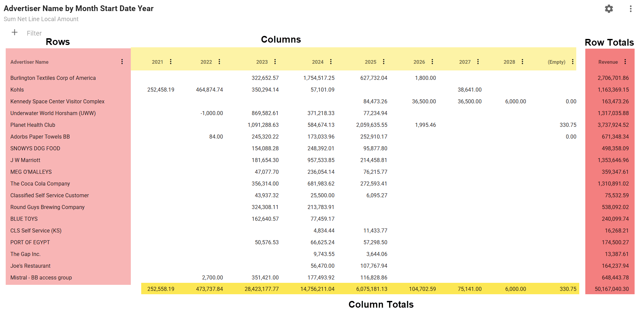Click the plus icon to add filter
644x311 pixels.
tap(14, 33)
